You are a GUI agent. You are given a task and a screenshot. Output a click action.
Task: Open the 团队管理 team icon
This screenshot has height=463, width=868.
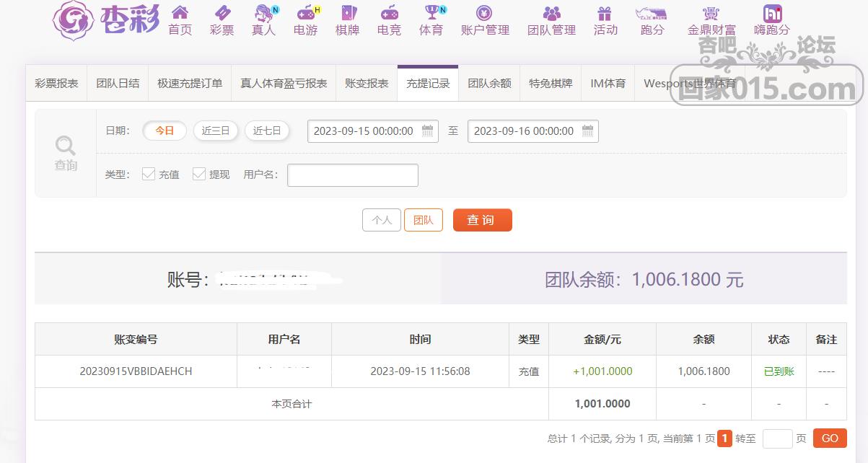click(551, 14)
